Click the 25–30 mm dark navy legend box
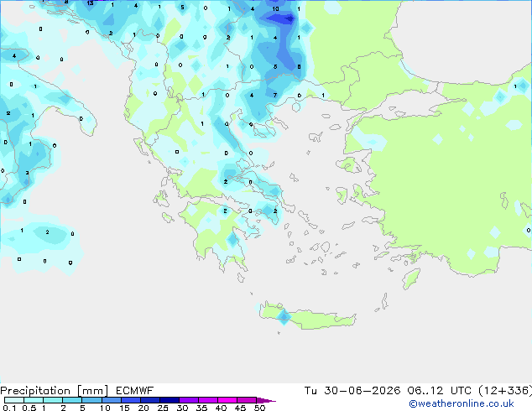The width and height of the screenshot is (532, 411). click(170, 400)
